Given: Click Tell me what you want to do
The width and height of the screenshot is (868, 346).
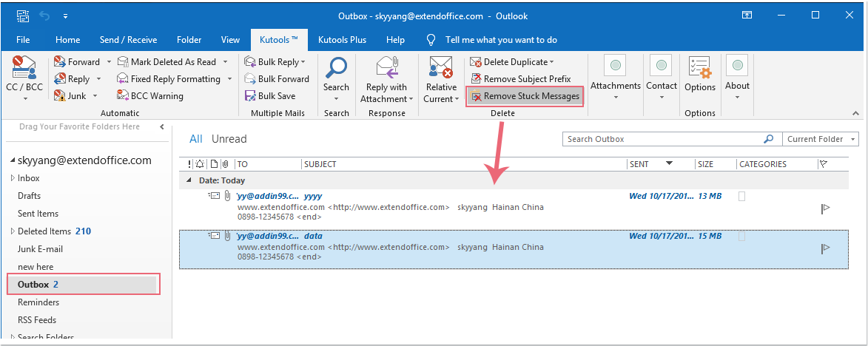Looking at the screenshot, I should click(501, 40).
